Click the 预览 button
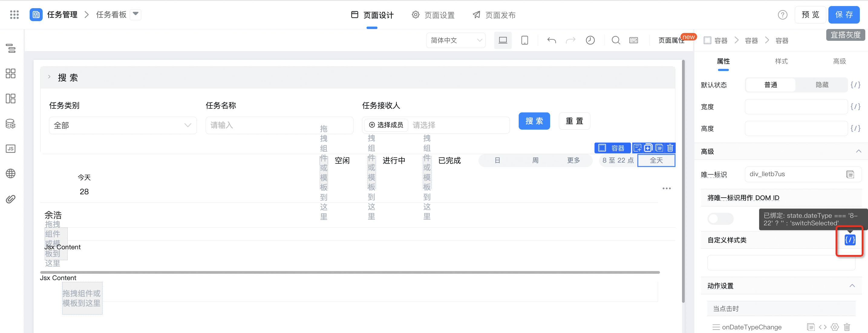The height and width of the screenshot is (333, 868). (810, 15)
